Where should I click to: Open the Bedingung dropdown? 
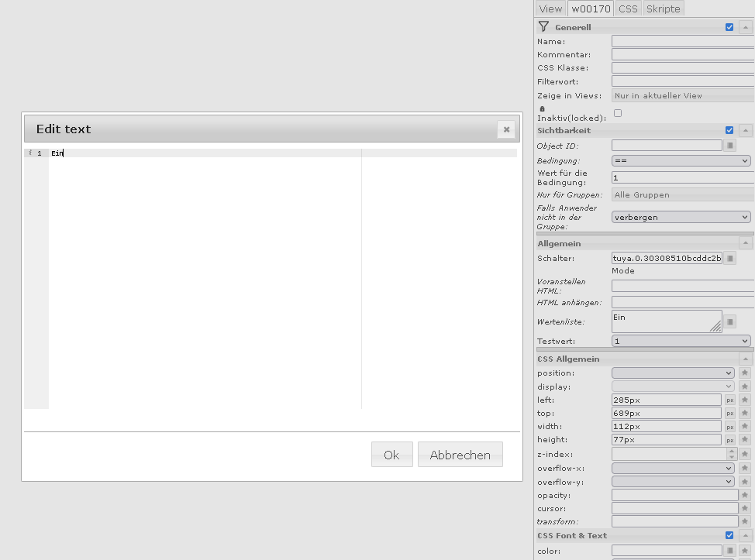[681, 161]
